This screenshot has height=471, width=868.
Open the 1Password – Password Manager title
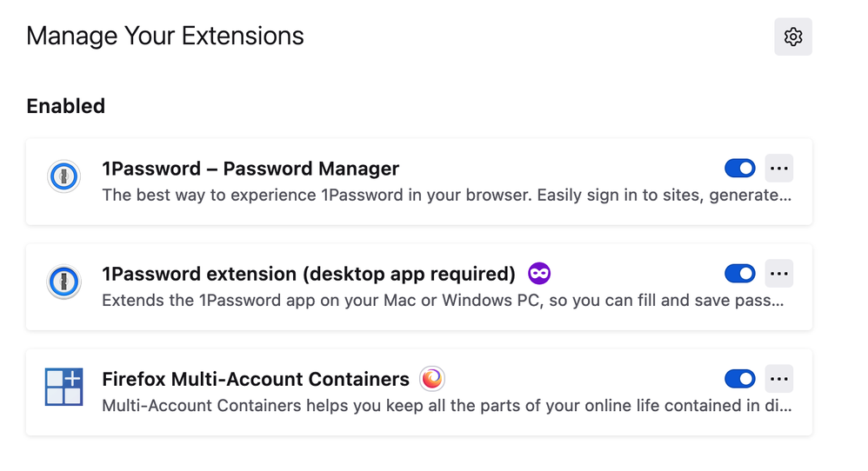[x=250, y=169]
